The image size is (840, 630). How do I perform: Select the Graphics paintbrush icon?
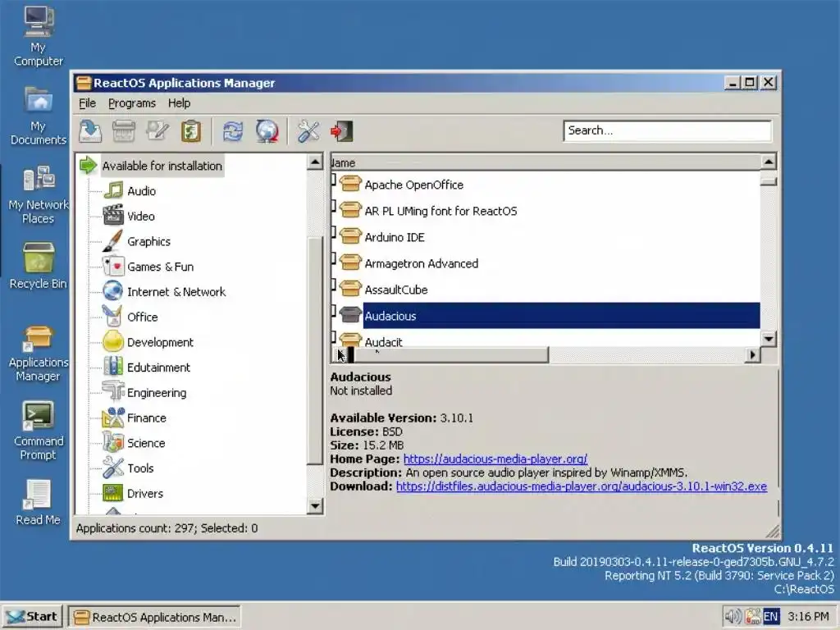(x=113, y=241)
